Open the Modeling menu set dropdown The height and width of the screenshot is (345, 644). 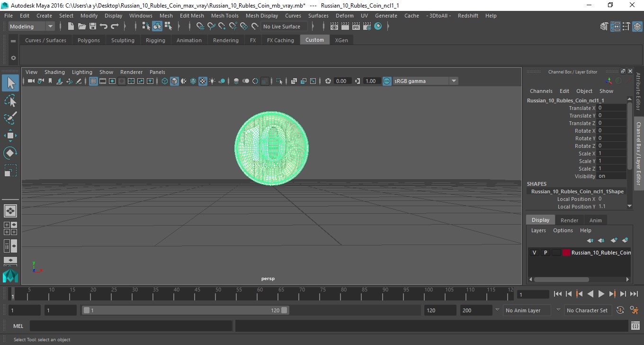click(32, 27)
